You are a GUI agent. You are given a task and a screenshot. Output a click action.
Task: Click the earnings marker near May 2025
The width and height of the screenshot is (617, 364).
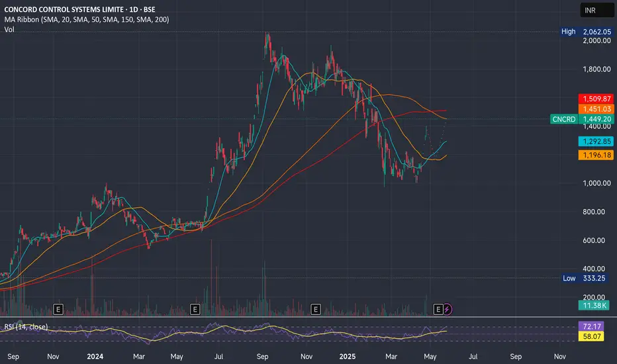(438, 309)
